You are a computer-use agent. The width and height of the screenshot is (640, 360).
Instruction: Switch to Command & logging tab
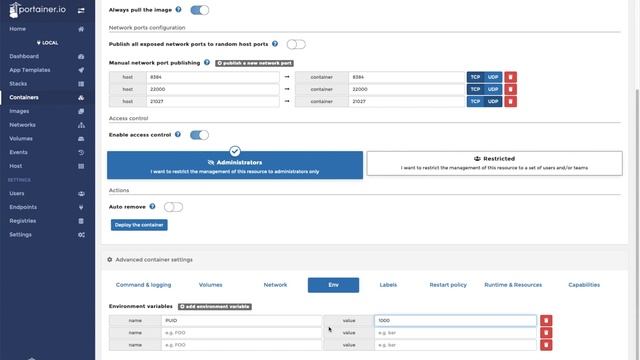tap(143, 285)
